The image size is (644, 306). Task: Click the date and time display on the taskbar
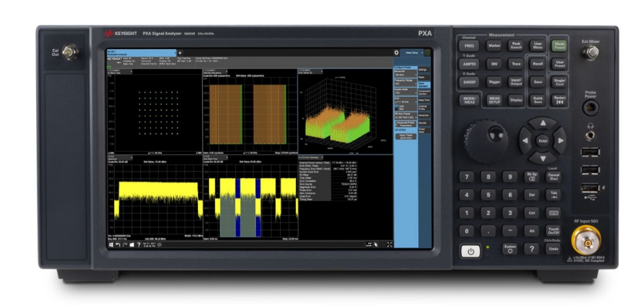(x=150, y=244)
